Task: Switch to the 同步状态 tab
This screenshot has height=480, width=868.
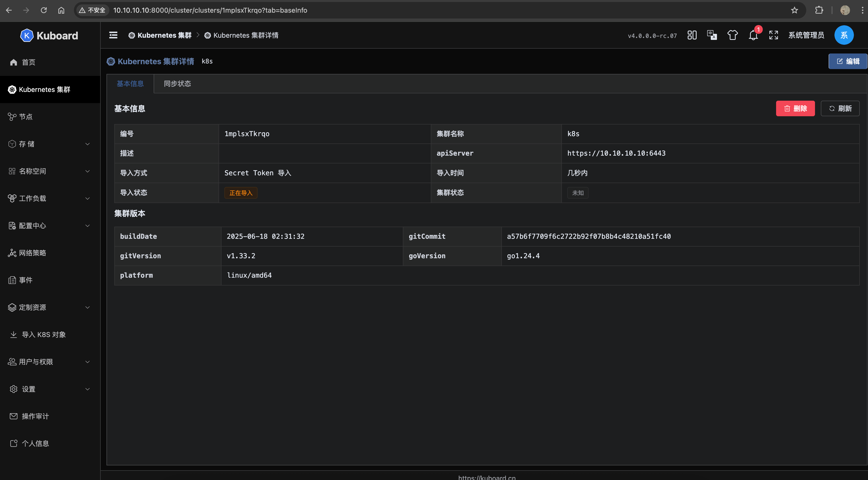Action: click(x=177, y=84)
